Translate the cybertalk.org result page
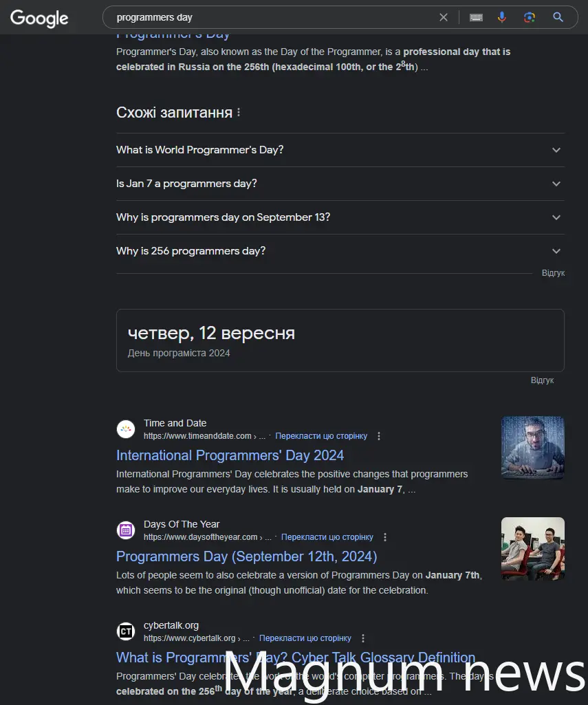This screenshot has width=588, height=705. click(305, 638)
